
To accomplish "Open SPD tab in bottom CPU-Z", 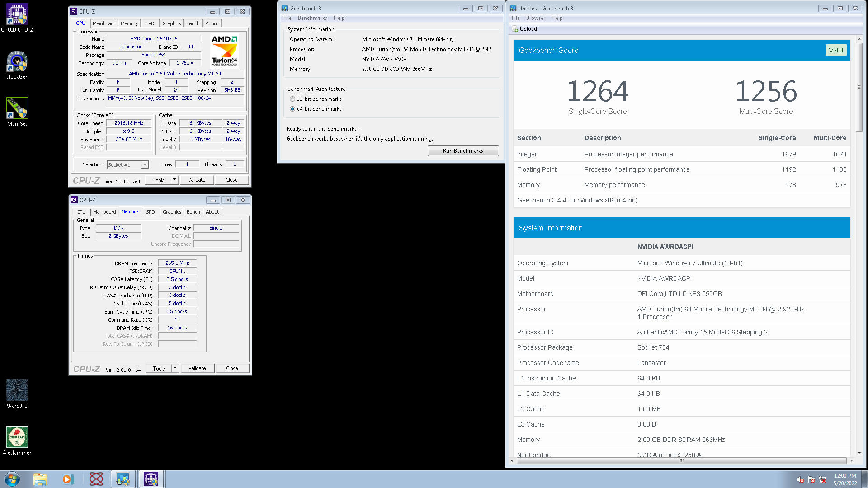I will [151, 212].
